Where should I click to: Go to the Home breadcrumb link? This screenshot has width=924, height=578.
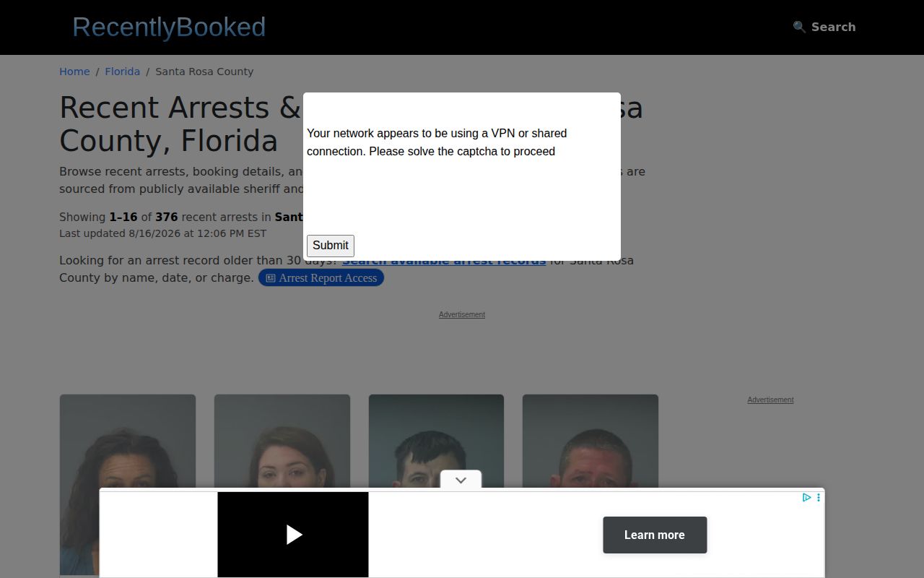74,72
